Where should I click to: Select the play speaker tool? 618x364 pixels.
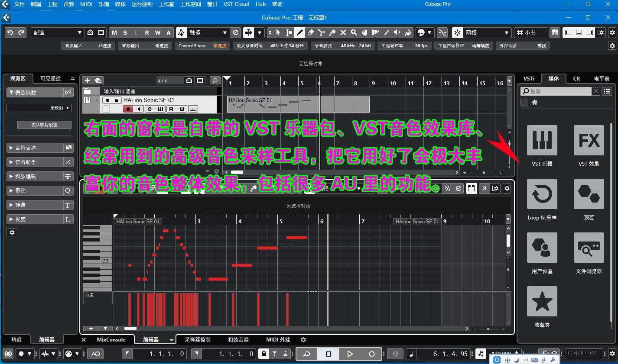coord(397,32)
